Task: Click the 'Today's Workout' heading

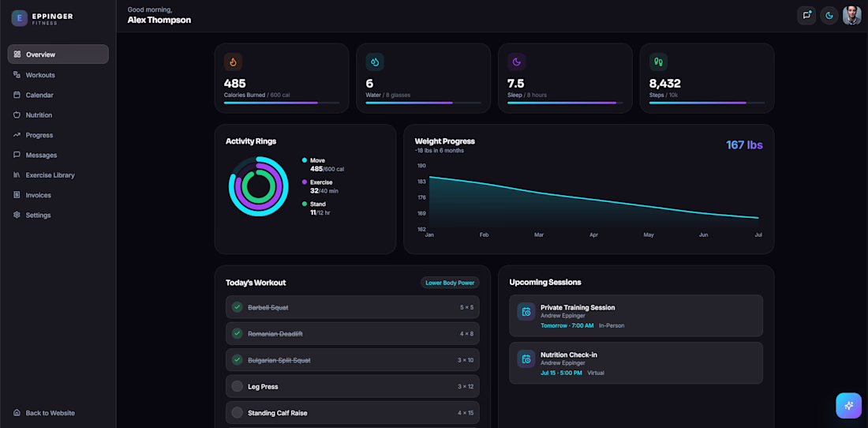Action: (x=256, y=283)
